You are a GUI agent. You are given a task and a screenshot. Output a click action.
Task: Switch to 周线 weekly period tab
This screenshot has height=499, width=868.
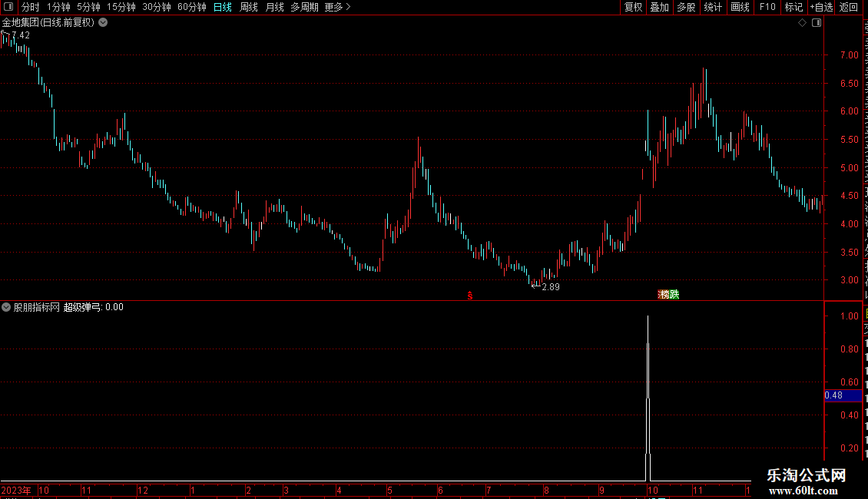249,7
